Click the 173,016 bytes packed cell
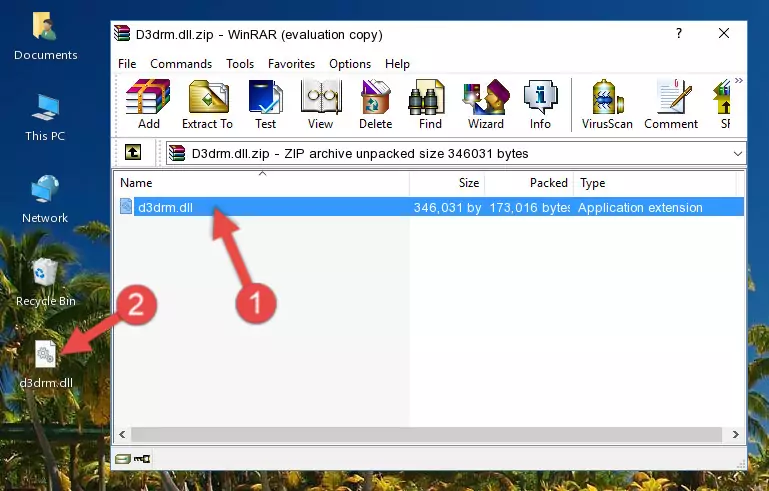 530,207
